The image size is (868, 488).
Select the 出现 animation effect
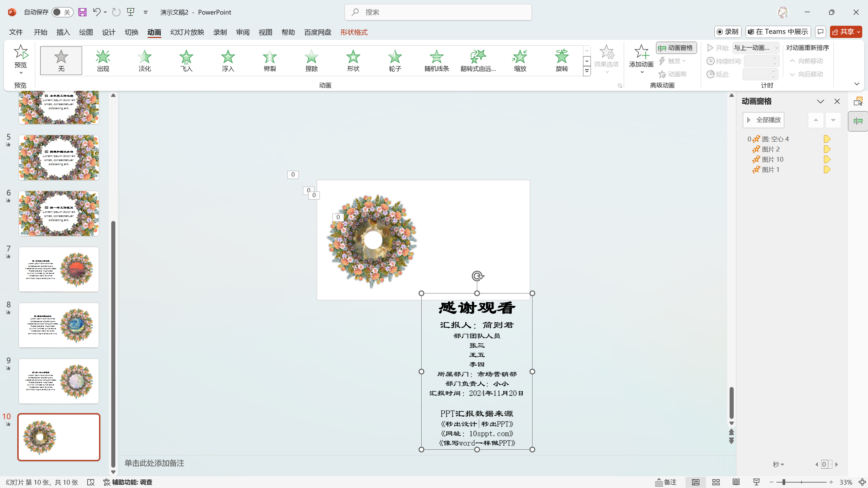point(103,61)
